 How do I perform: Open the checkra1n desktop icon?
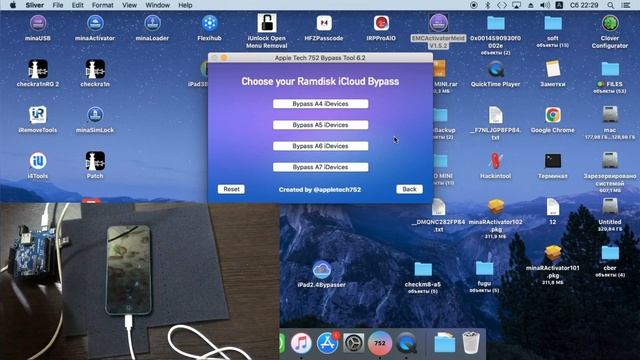point(95,69)
